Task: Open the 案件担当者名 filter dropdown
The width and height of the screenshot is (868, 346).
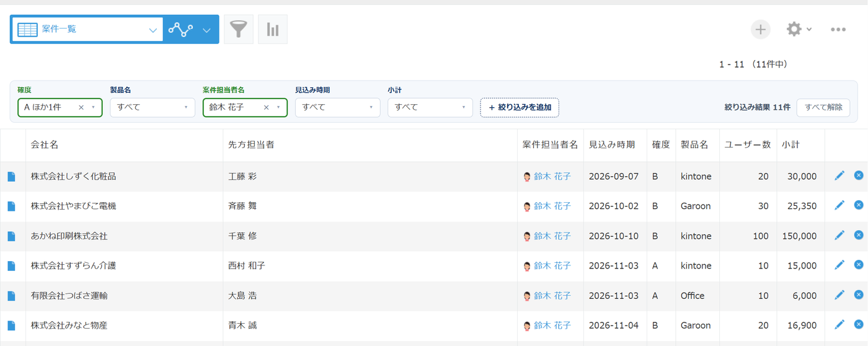Action: pos(245,107)
